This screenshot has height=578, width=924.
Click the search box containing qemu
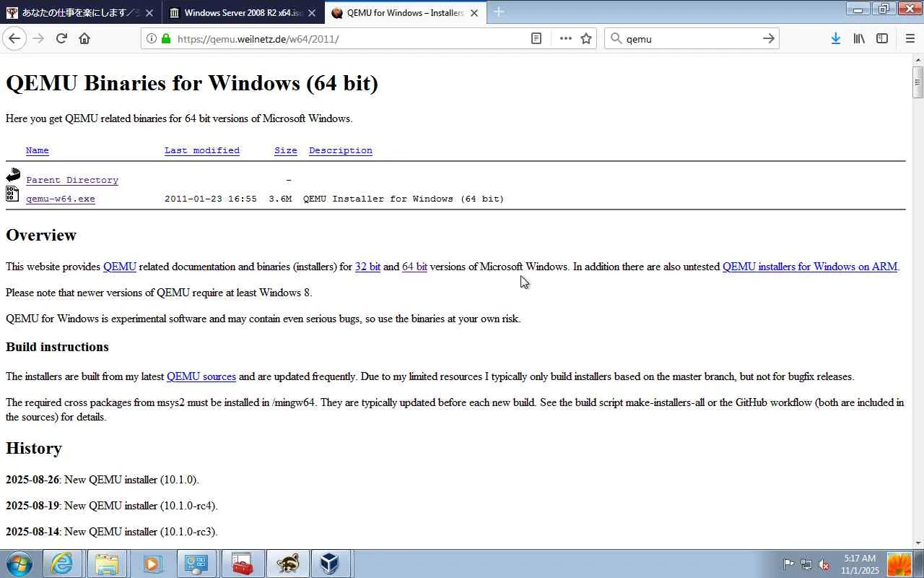pos(691,38)
